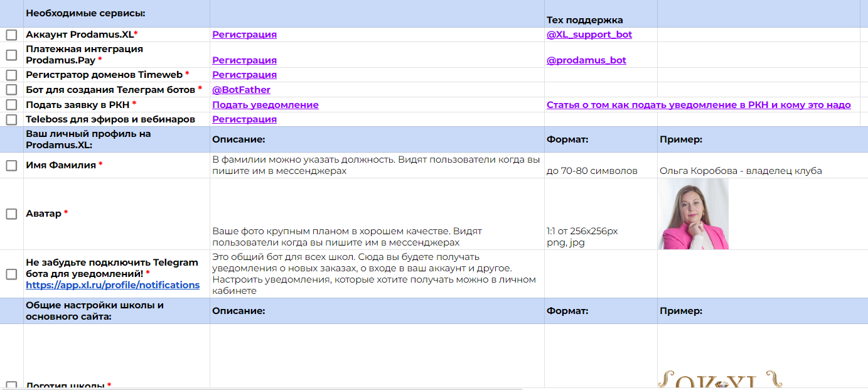Select the Формат: header in the личный профиль section

tap(601, 139)
